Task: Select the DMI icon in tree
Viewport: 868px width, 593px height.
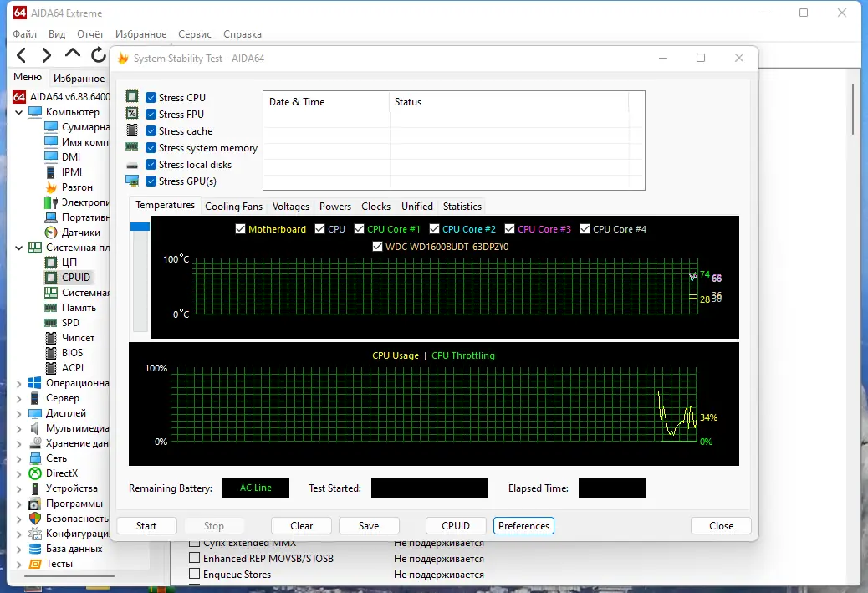Action: (51, 156)
